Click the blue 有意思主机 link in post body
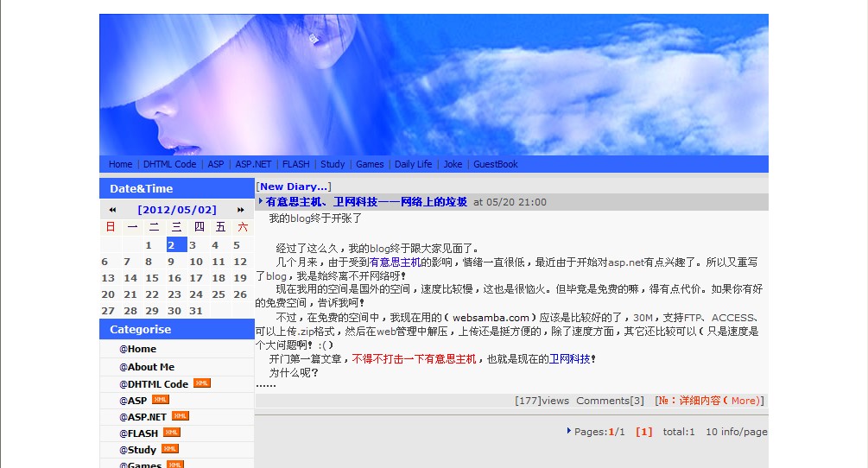Viewport: 868px width, 468px height. [x=395, y=262]
